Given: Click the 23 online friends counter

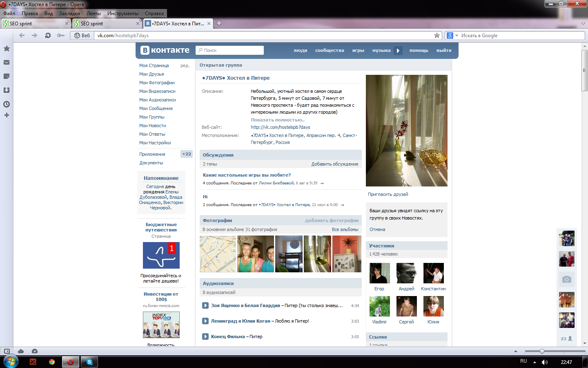Looking at the screenshot, I should [x=566, y=339].
